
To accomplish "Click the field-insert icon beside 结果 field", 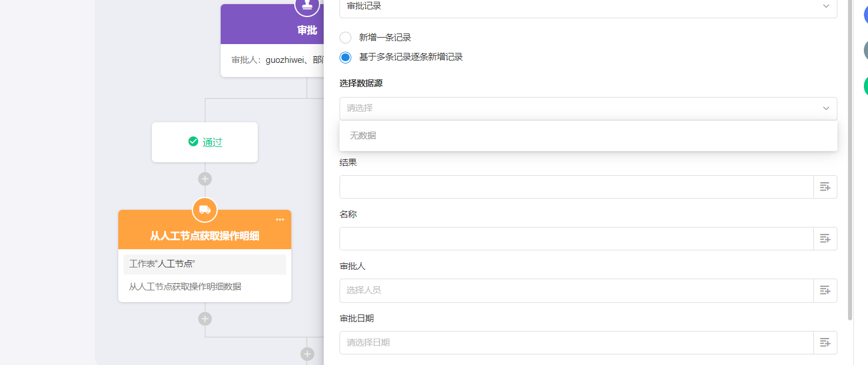I will [825, 187].
